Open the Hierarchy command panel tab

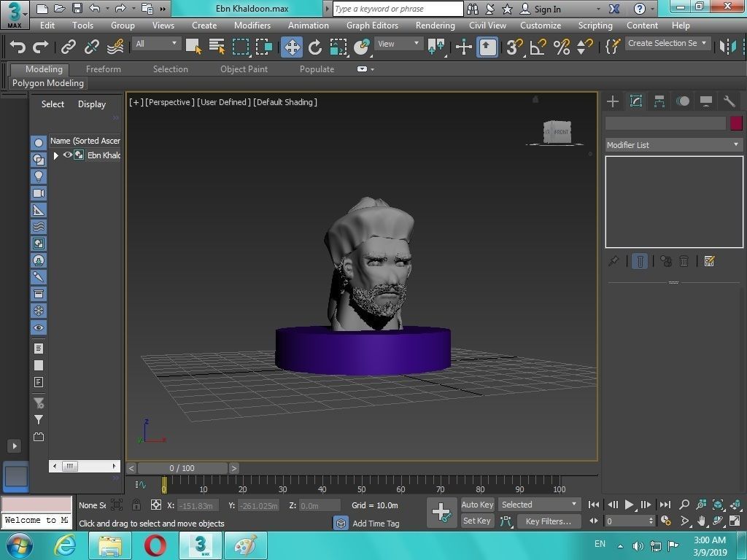659,101
